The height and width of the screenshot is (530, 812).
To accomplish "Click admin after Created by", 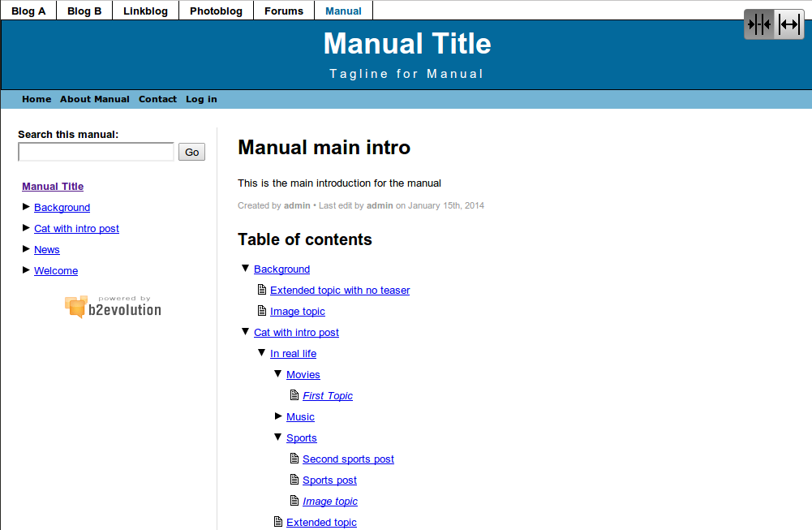I will click(297, 205).
